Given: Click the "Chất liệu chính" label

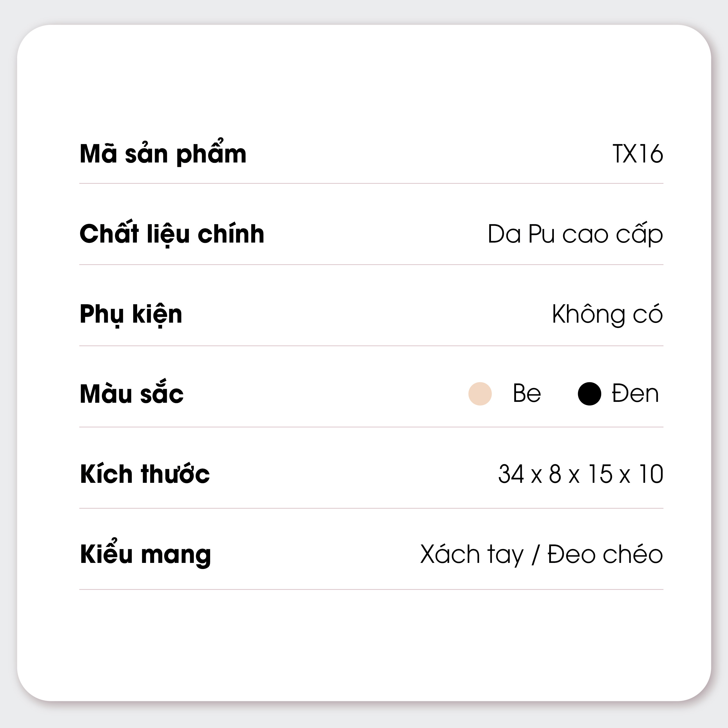Looking at the screenshot, I should [172, 234].
